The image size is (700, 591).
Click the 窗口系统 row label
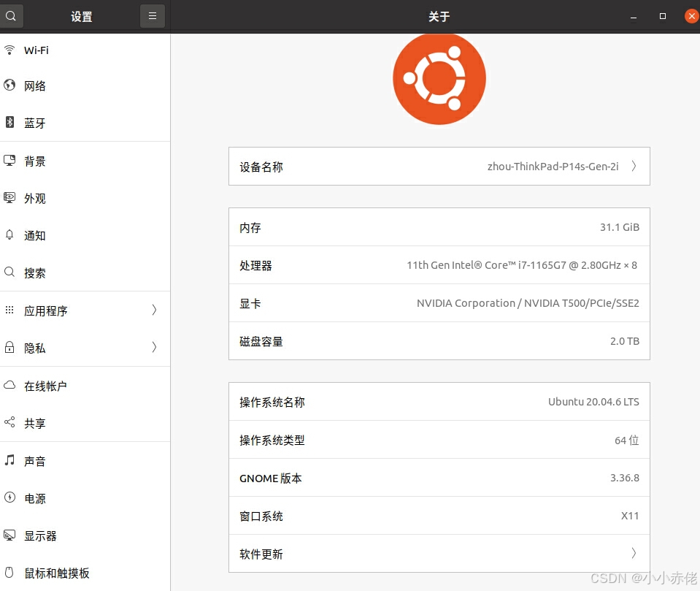click(261, 516)
